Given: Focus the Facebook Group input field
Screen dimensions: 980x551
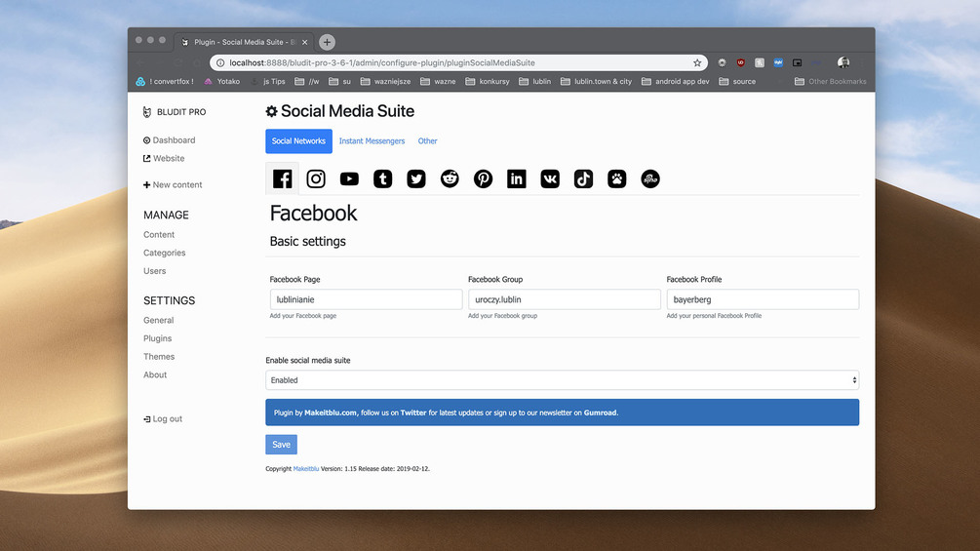Looking at the screenshot, I should pyautogui.click(x=565, y=299).
